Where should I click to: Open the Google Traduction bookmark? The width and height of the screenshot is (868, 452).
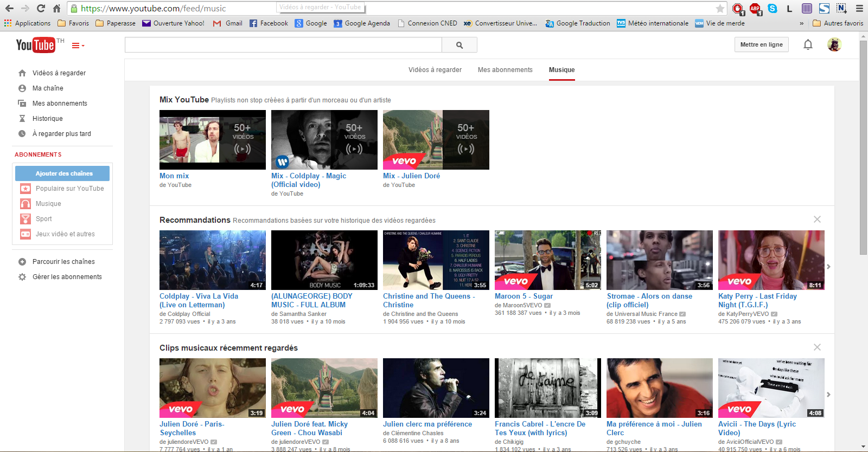pyautogui.click(x=578, y=23)
